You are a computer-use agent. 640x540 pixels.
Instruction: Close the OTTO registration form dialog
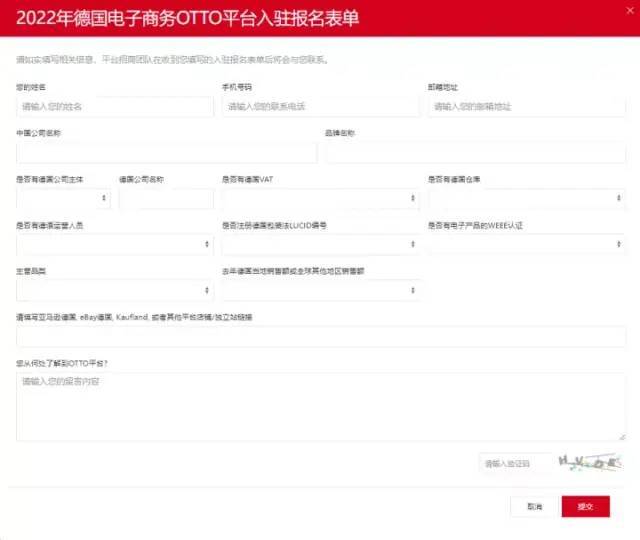630,11
